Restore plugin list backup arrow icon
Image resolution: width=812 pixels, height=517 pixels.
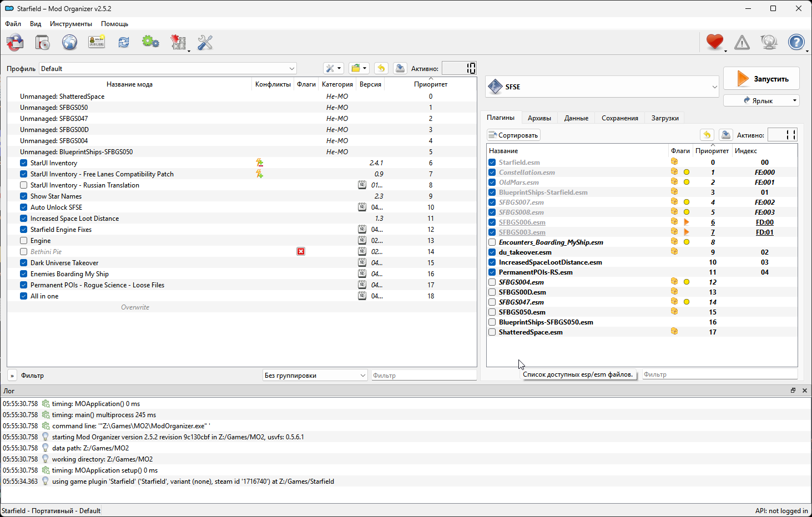[x=707, y=135]
